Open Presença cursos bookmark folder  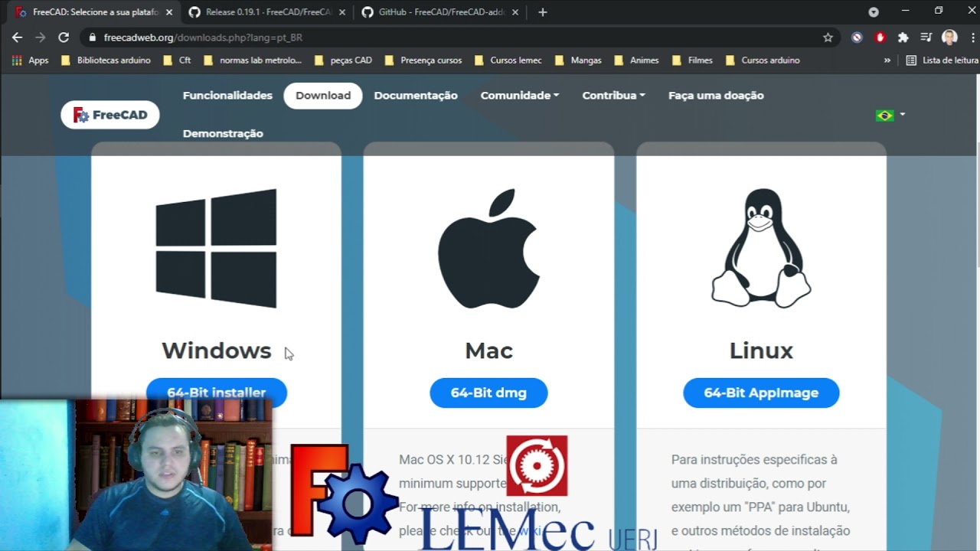click(x=423, y=60)
